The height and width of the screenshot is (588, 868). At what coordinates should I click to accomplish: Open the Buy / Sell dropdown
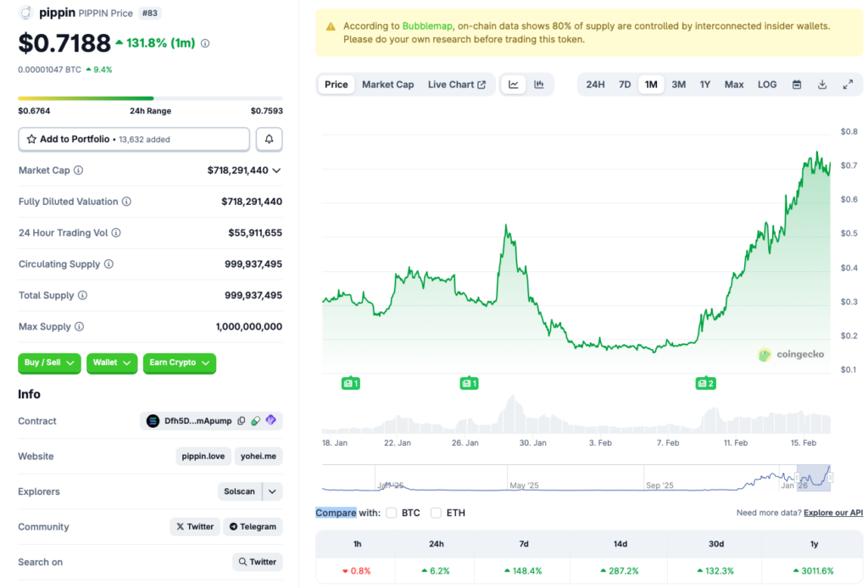pyautogui.click(x=48, y=363)
